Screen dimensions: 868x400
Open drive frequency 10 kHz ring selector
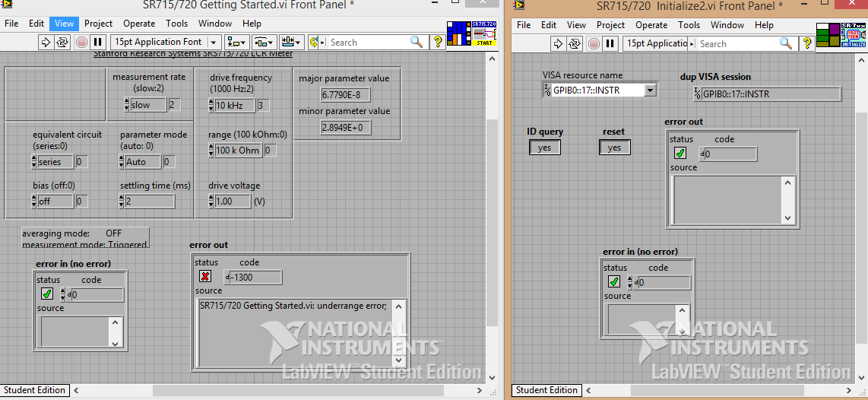pyautogui.click(x=235, y=105)
